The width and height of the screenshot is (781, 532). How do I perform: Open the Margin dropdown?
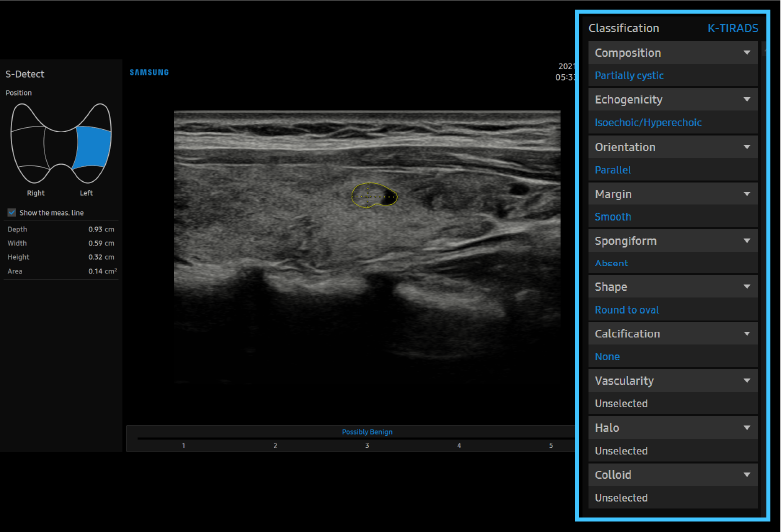tap(673, 194)
